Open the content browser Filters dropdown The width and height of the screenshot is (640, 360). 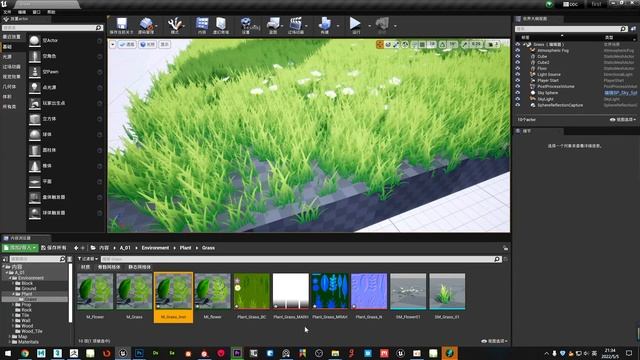click(x=87, y=259)
